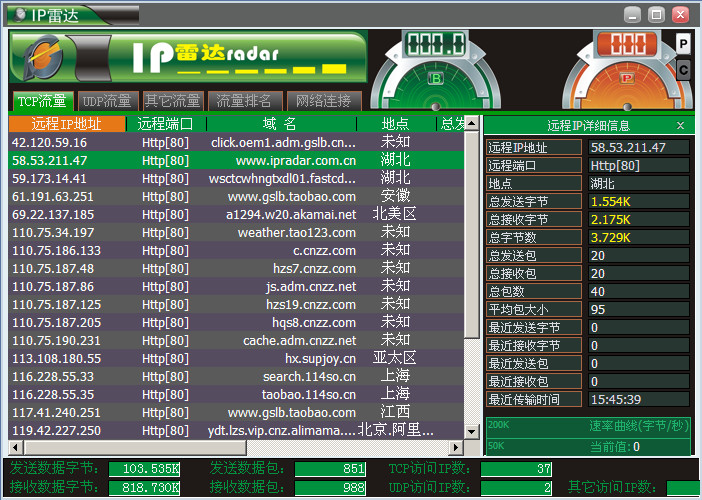Sort by 远程IP地址 column header
The image size is (702, 500).
tap(67, 124)
